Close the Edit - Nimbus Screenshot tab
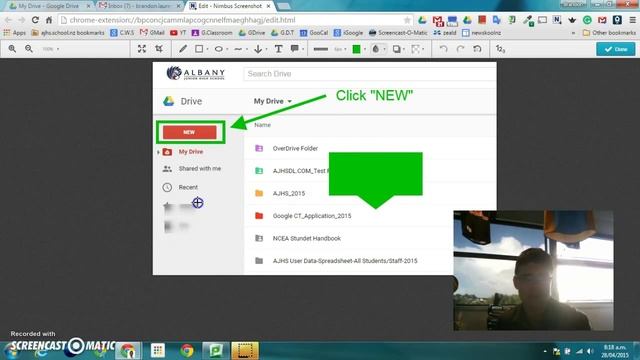640x360 pixels. 268,6
